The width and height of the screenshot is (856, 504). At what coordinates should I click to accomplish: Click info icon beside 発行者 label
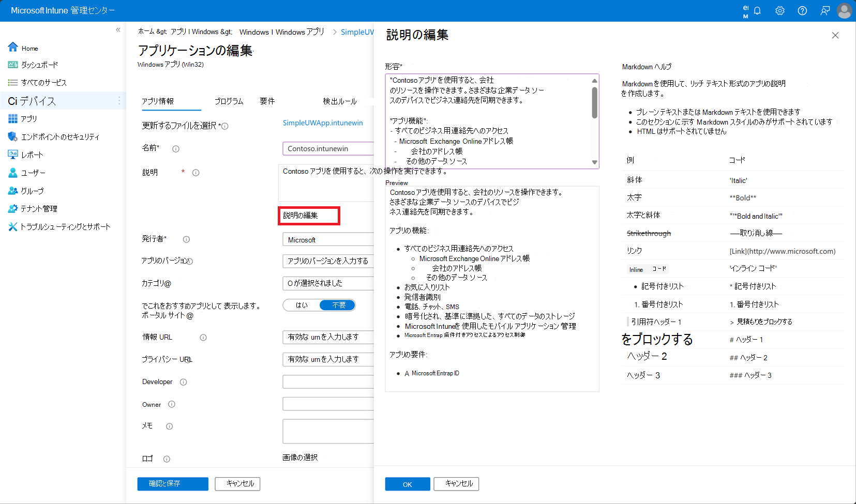tap(186, 239)
